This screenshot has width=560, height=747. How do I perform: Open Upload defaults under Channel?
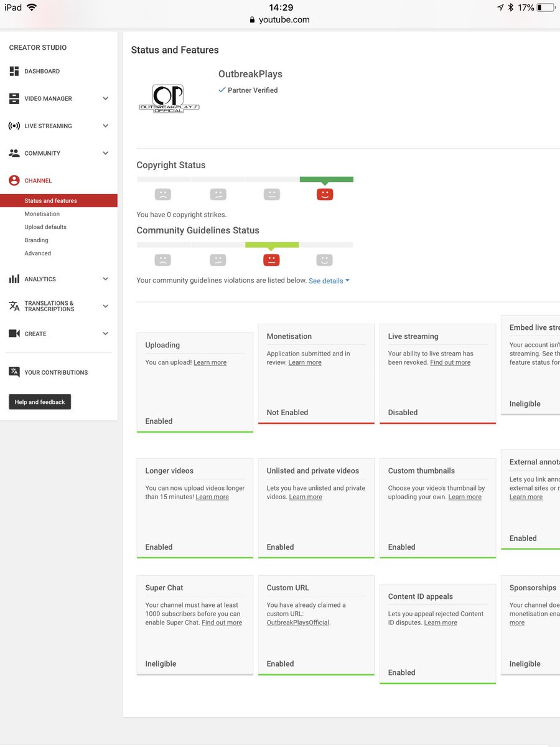point(45,227)
